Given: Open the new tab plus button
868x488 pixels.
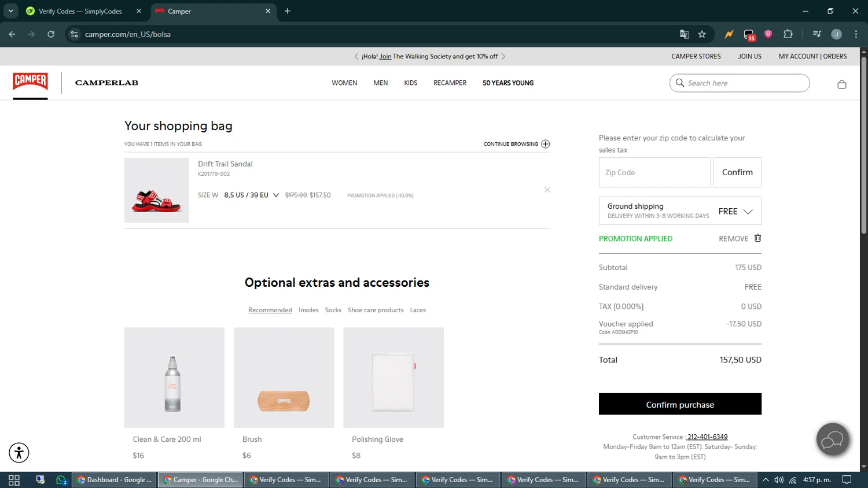Looking at the screenshot, I should coord(288,11).
